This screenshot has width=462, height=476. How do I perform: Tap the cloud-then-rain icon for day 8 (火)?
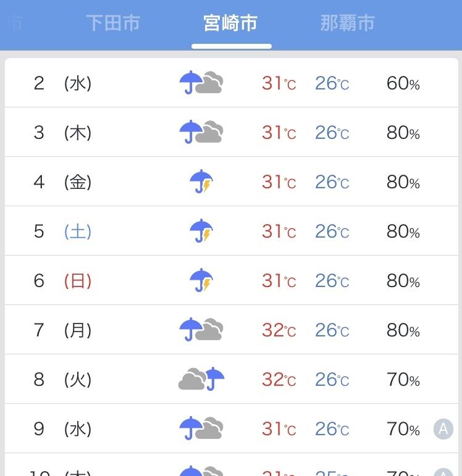click(201, 379)
